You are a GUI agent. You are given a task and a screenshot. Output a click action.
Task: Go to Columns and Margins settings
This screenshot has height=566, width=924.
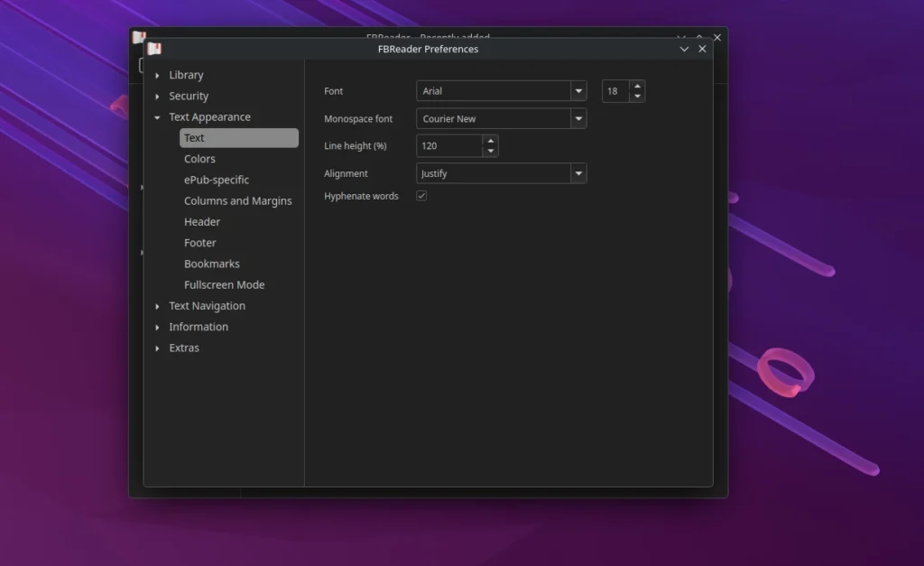238,201
